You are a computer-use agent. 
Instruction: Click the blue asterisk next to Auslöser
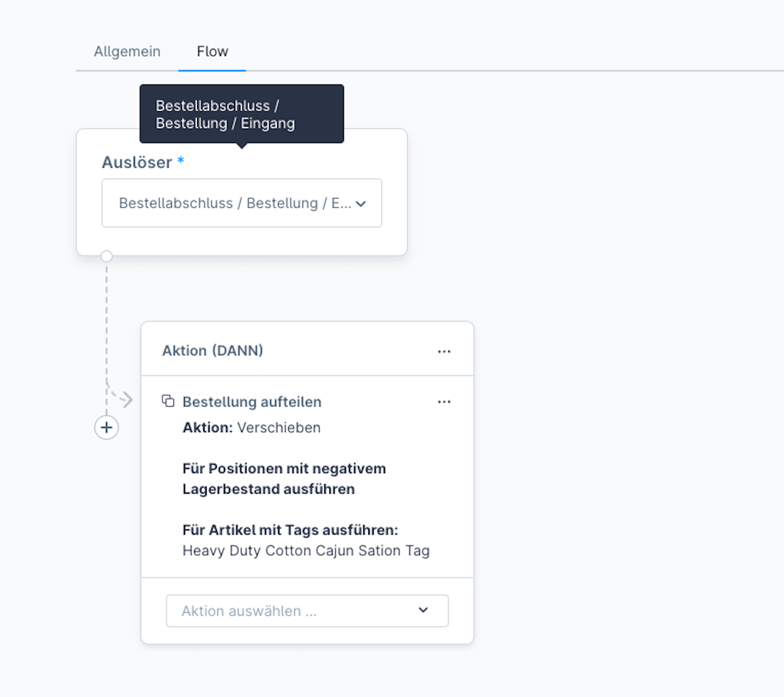(x=180, y=160)
